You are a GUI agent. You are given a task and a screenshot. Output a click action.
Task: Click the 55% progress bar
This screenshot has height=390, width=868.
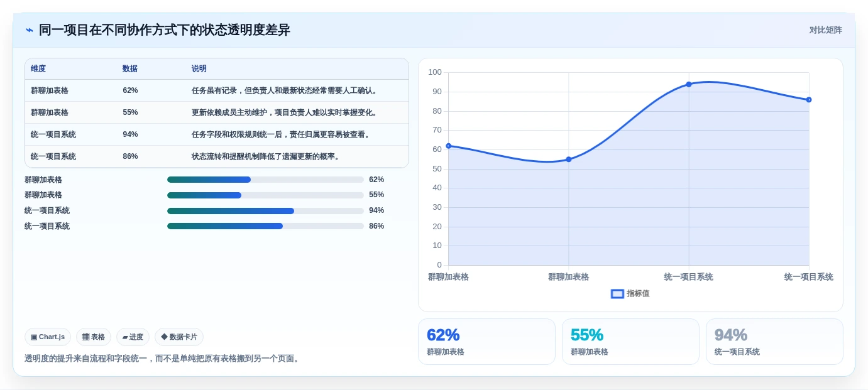[x=265, y=195]
